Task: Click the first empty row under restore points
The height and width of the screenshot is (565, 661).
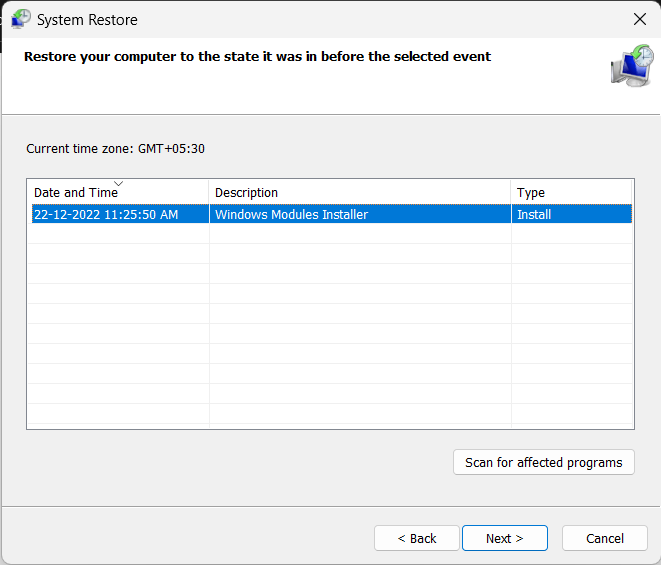Action: [330, 234]
